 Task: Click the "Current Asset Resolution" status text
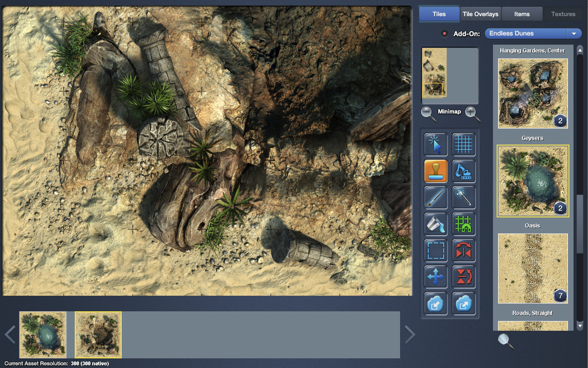tap(36, 363)
